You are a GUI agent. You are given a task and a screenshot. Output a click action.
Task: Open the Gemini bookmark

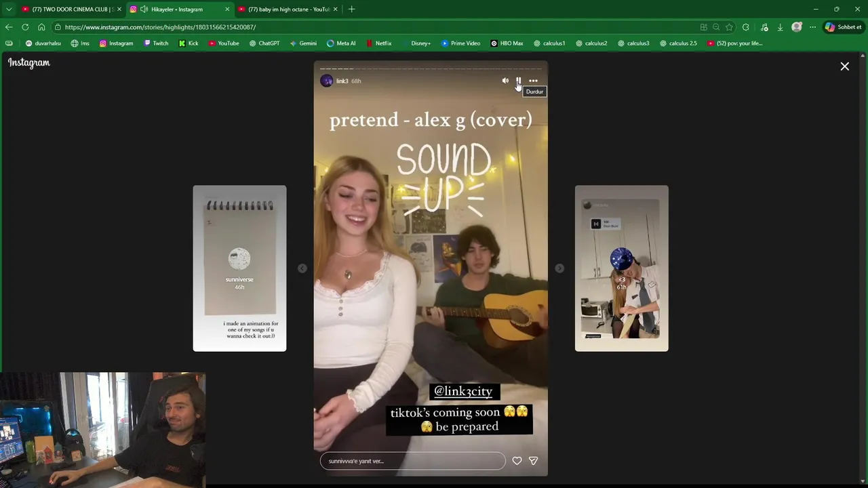(303, 43)
